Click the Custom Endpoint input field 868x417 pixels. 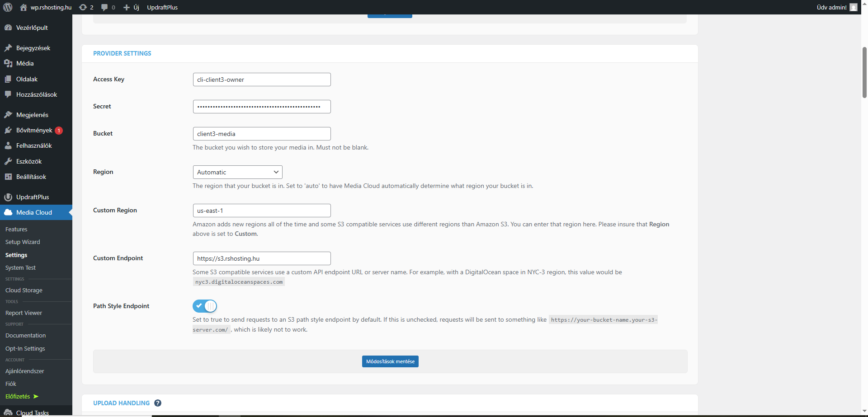(261, 258)
